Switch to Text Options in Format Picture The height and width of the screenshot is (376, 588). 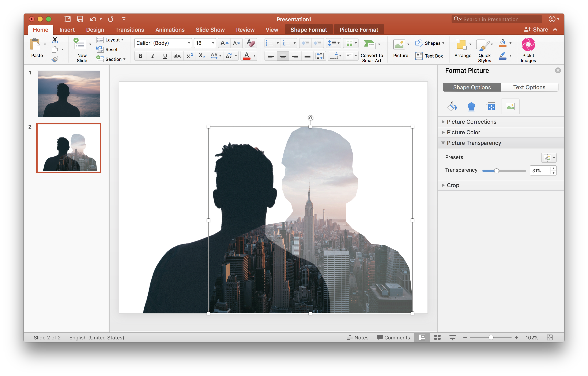(529, 87)
